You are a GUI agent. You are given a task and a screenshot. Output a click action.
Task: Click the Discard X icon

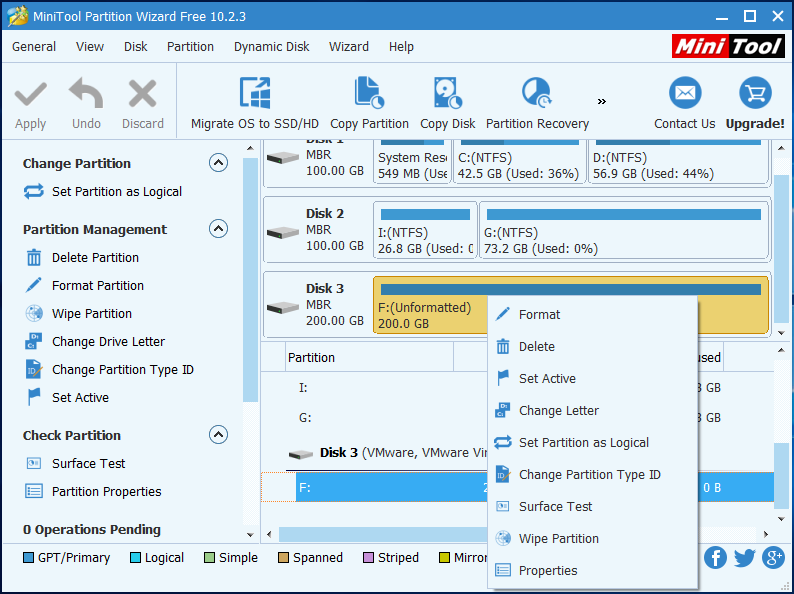[x=142, y=94]
